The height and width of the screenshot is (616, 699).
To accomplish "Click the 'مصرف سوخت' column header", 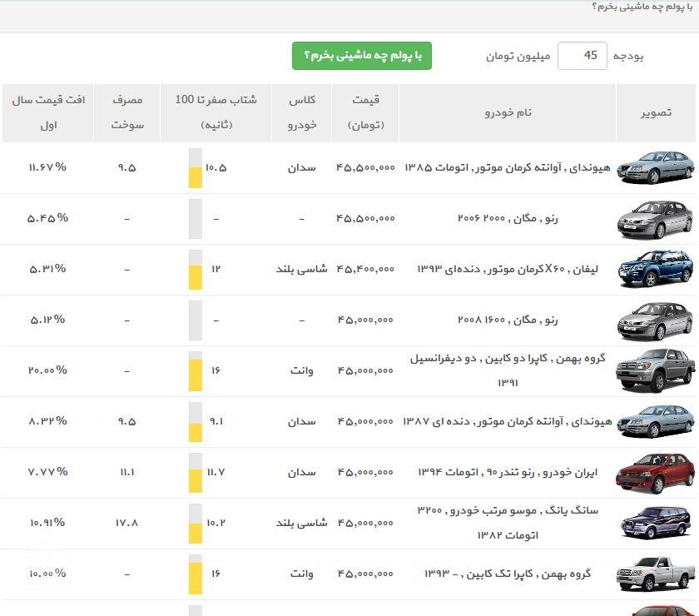I will [x=126, y=112].
